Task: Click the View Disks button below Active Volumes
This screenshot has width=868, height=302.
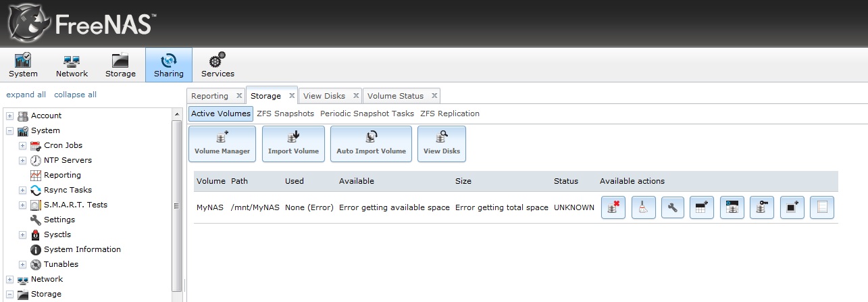Action: coord(442,144)
